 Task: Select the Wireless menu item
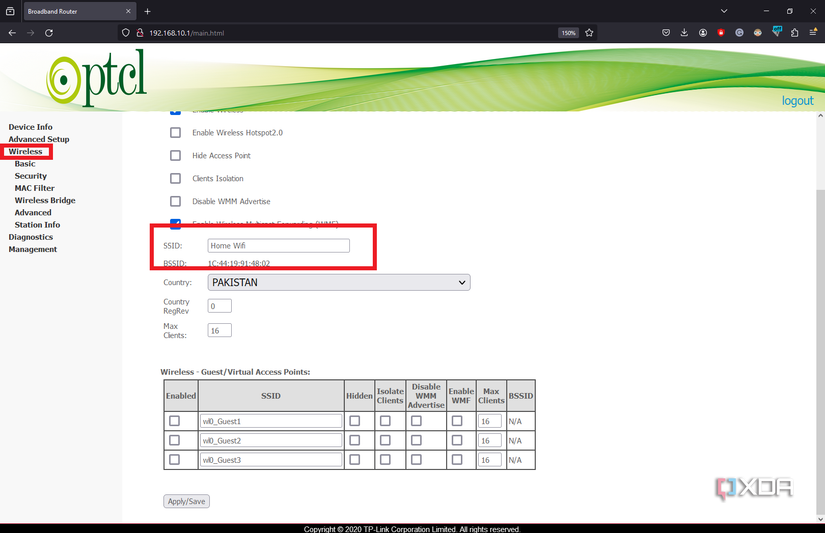point(25,152)
